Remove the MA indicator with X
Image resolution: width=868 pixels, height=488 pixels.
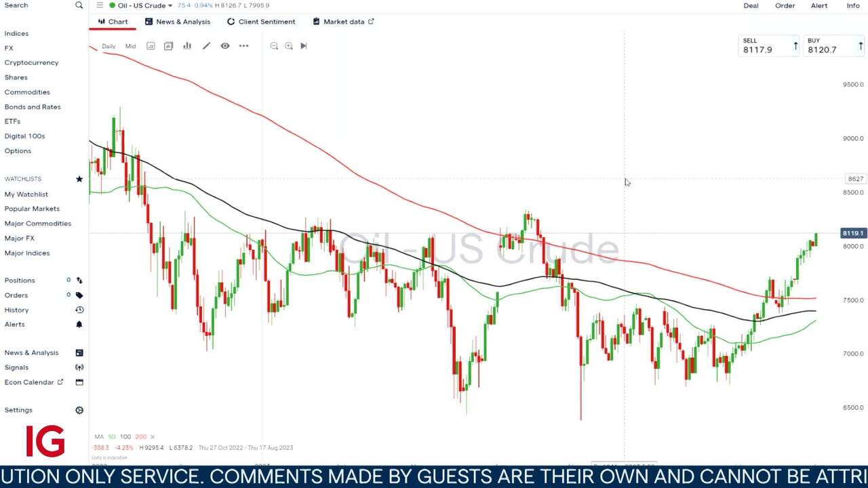153,436
